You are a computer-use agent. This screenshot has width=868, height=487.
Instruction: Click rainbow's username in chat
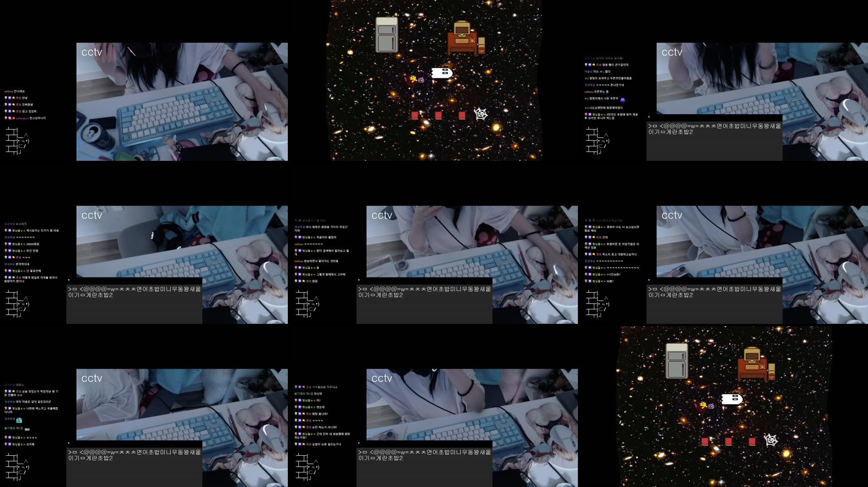[x=8, y=91]
